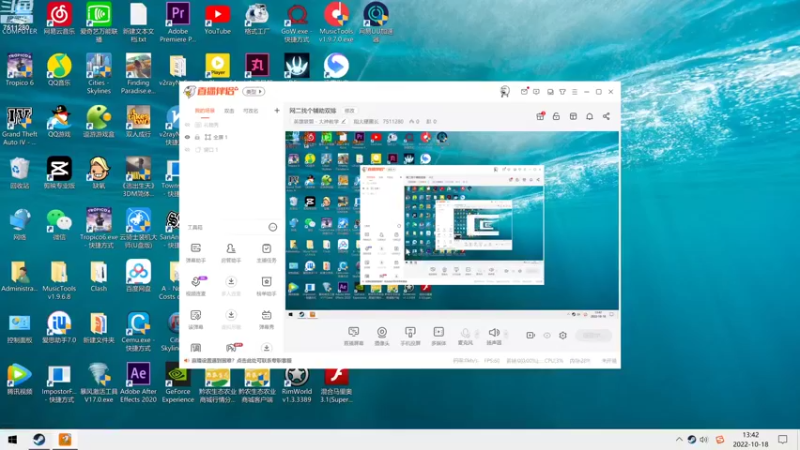Image resolution: width=800 pixels, height=450 pixels.
Task: Click the taskbar volume icon
Action: (x=704, y=439)
